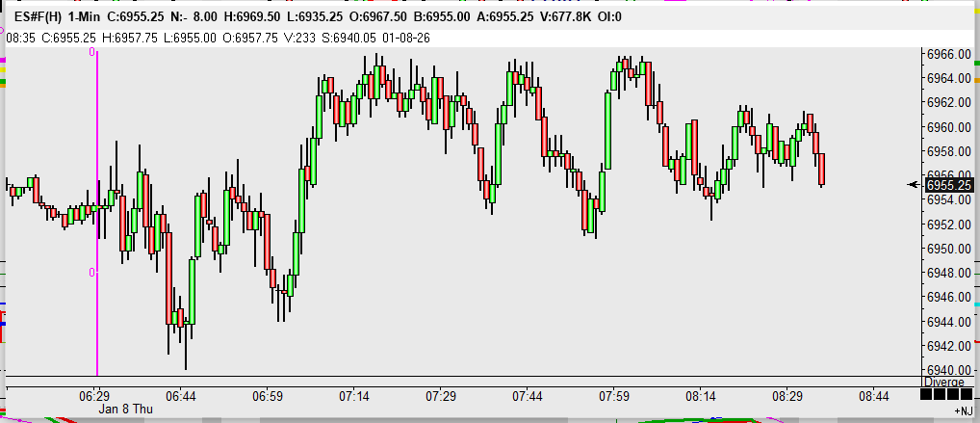Click the 07:14 time axis label
The height and width of the screenshot is (423, 980).
[x=354, y=396]
